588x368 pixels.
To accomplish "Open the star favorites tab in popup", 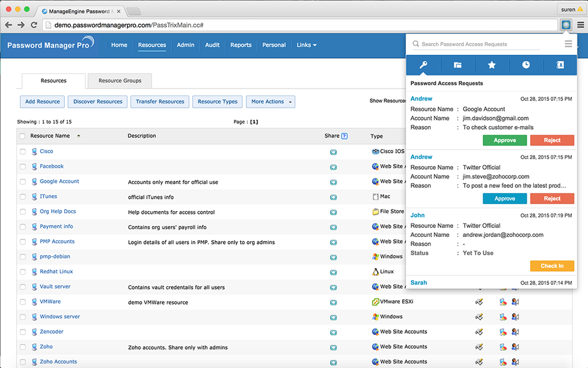I will (492, 65).
